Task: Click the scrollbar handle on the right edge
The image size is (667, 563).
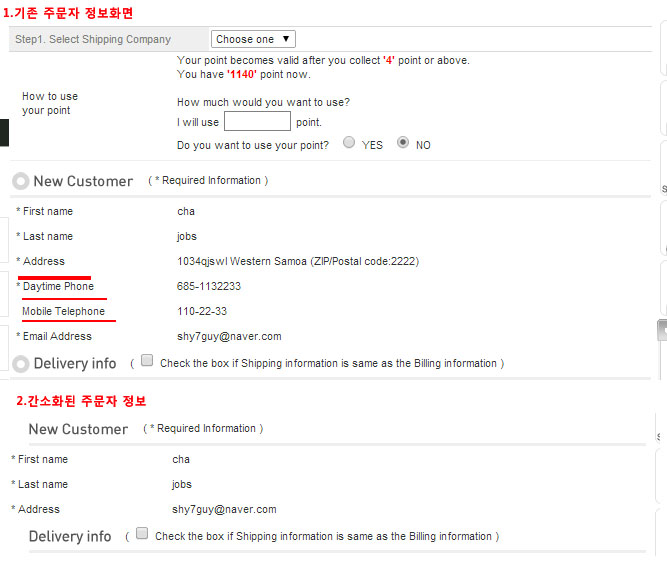Action: click(661, 332)
